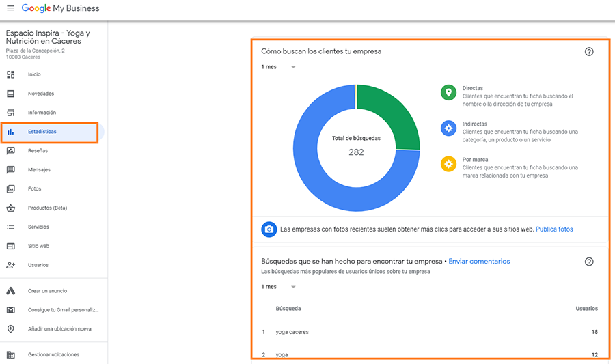
Task: Click the blue indirect segment of donut chart
Action: [x=321, y=191]
